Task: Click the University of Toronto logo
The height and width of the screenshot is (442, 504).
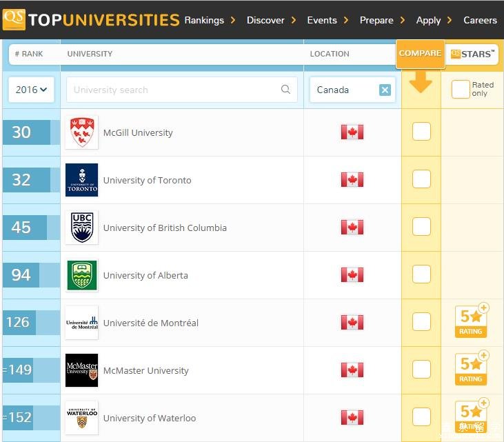Action: (x=81, y=180)
